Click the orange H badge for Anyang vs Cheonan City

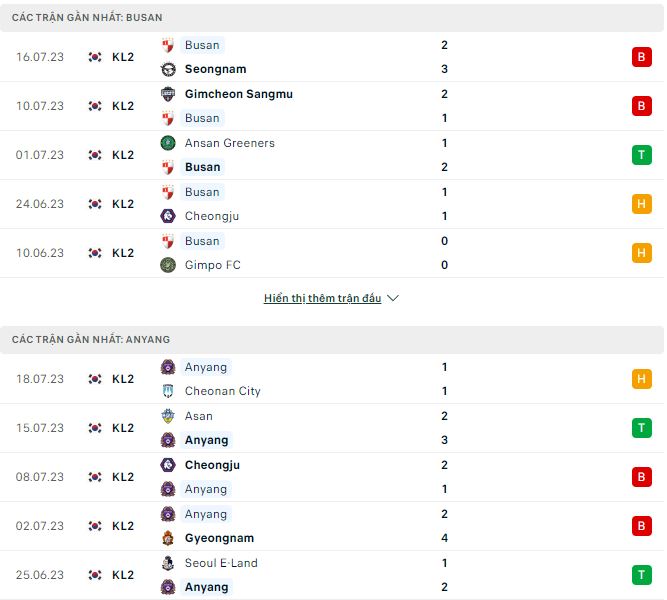click(x=641, y=379)
